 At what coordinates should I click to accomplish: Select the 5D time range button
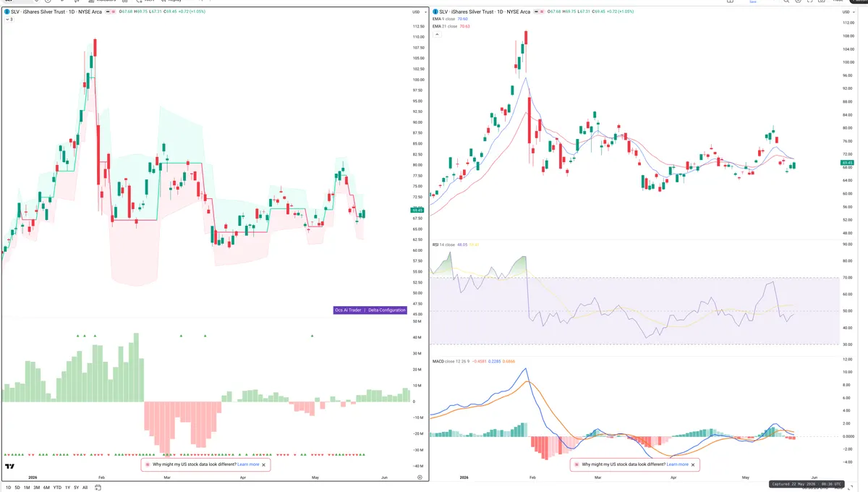(17, 488)
